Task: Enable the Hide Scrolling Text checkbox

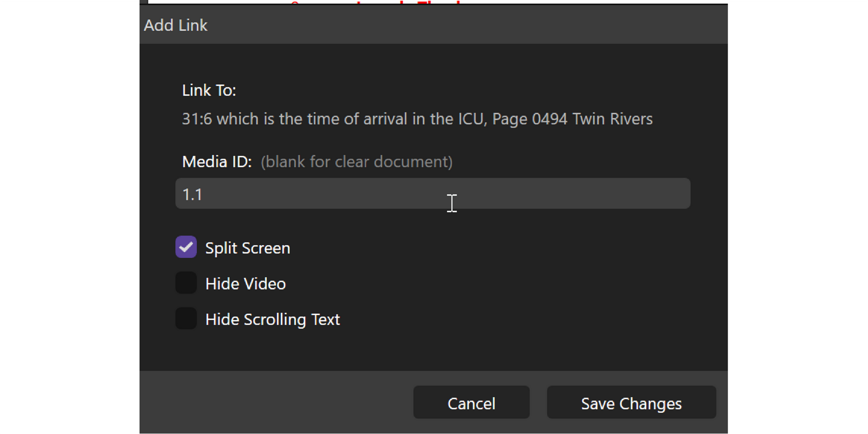Action: [186, 318]
